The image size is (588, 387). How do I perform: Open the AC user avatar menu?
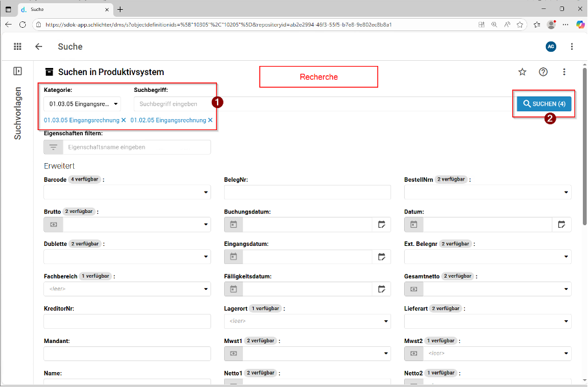[550, 47]
